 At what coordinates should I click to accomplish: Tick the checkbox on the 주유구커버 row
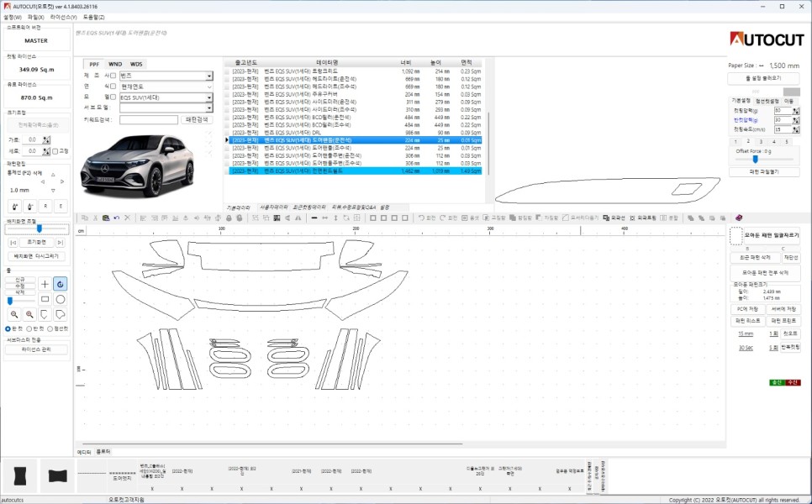pos(227,94)
